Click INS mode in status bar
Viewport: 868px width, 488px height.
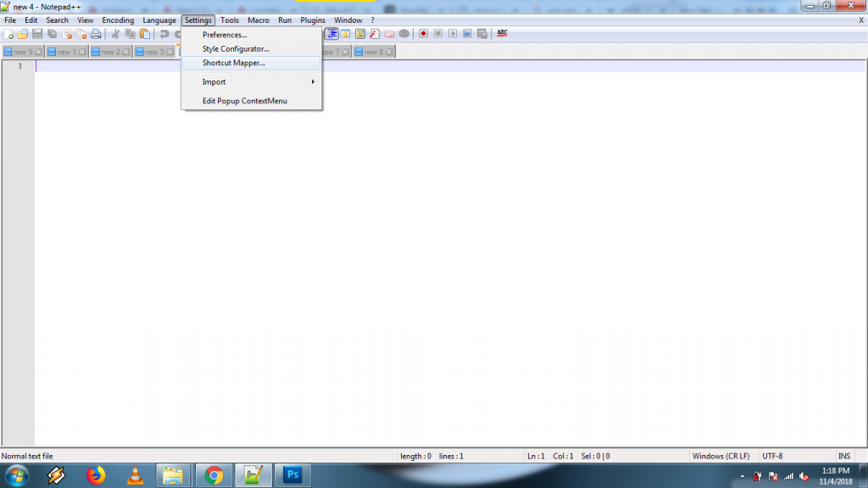pyautogui.click(x=843, y=457)
